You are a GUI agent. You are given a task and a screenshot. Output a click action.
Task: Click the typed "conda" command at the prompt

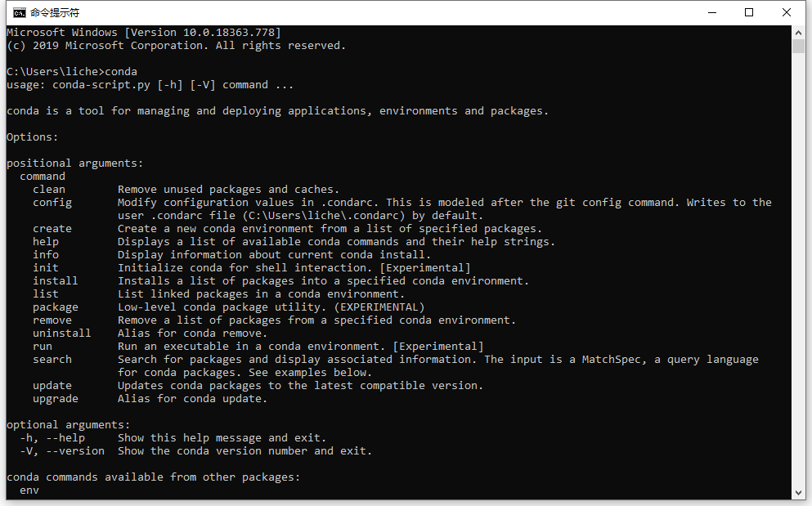(x=121, y=72)
